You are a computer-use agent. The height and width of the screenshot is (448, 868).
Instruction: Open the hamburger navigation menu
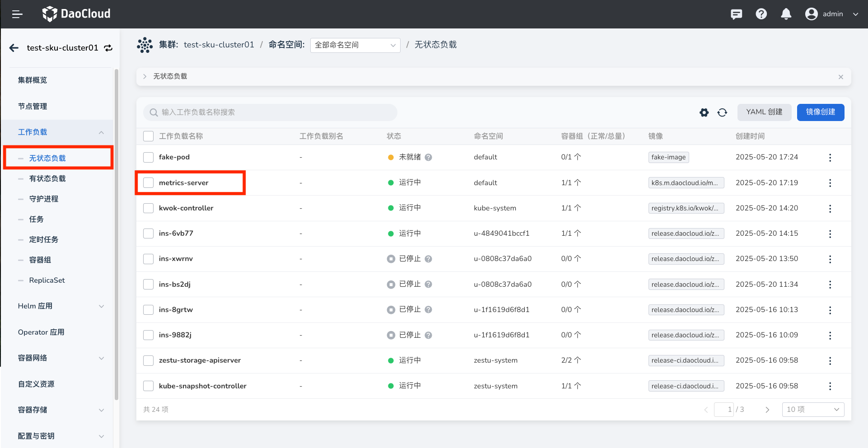(17, 14)
